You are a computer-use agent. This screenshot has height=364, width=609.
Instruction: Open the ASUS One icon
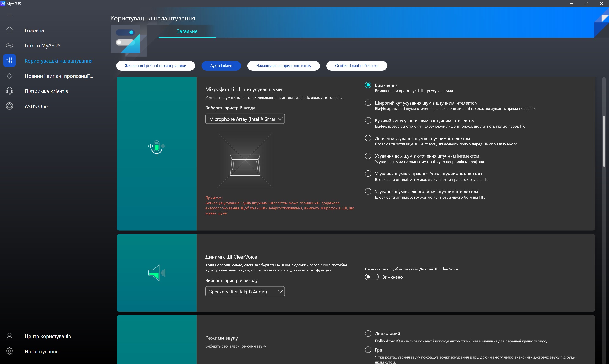9,106
